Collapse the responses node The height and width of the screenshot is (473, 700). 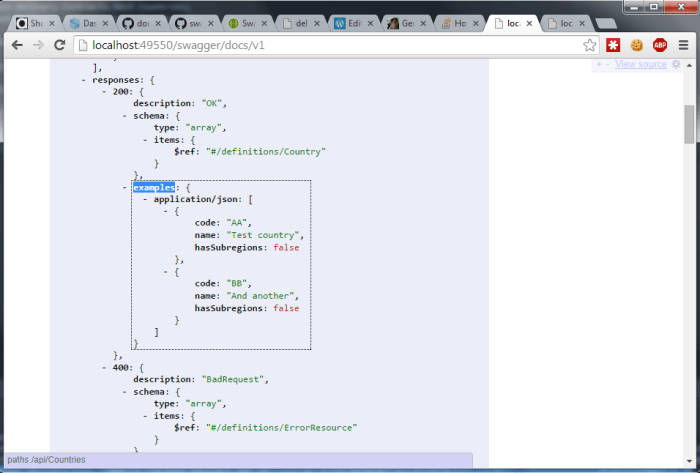coord(84,78)
